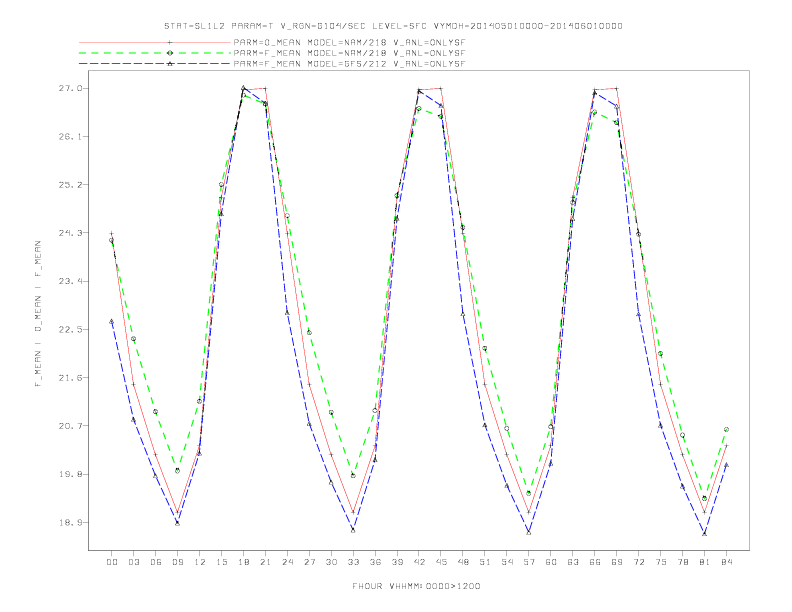This screenshot has height=612, width=792.
Task: Click x-axis tick label 24
Action: pyautogui.click(x=287, y=562)
